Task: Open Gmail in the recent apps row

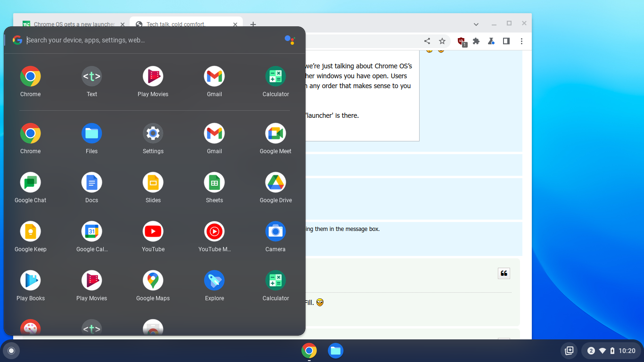Action: tap(214, 82)
